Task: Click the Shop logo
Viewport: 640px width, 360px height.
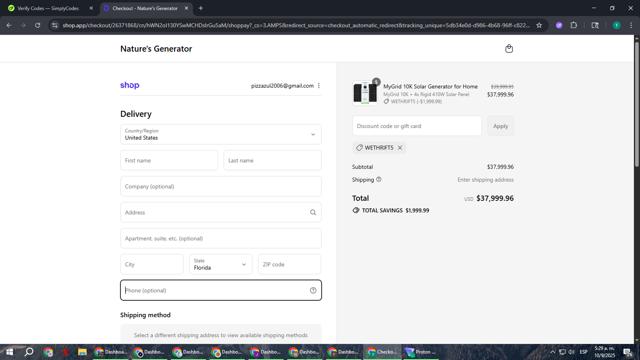Action: pos(130,85)
